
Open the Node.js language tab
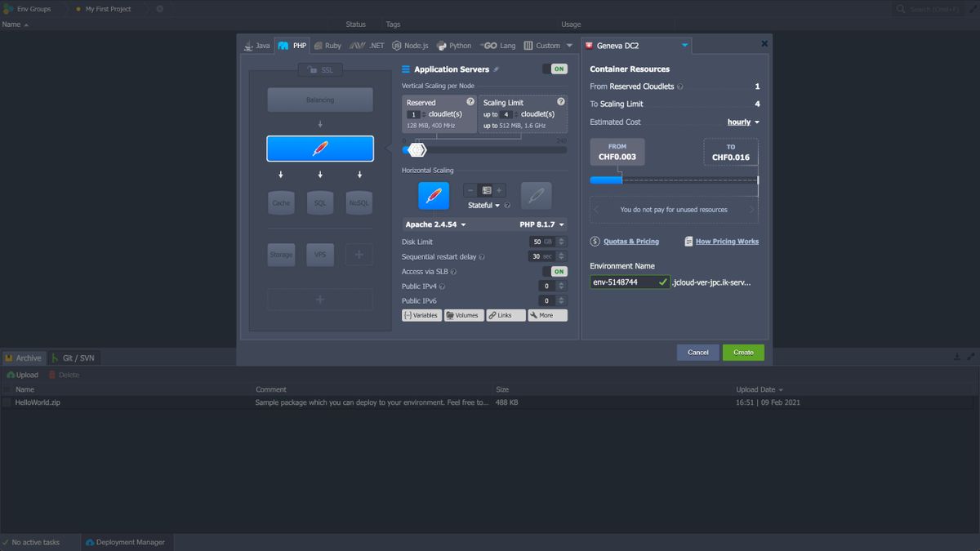pyautogui.click(x=410, y=45)
